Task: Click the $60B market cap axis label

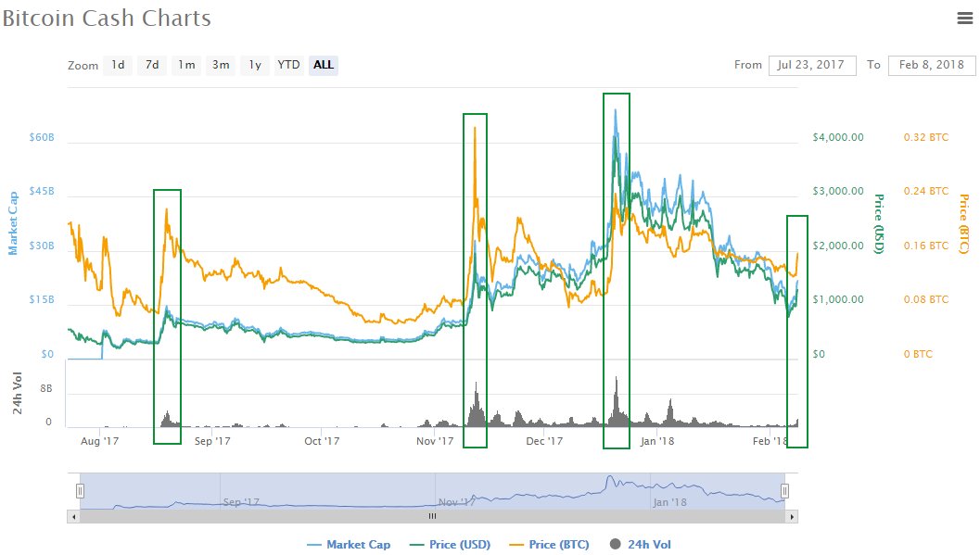Action: (41, 137)
